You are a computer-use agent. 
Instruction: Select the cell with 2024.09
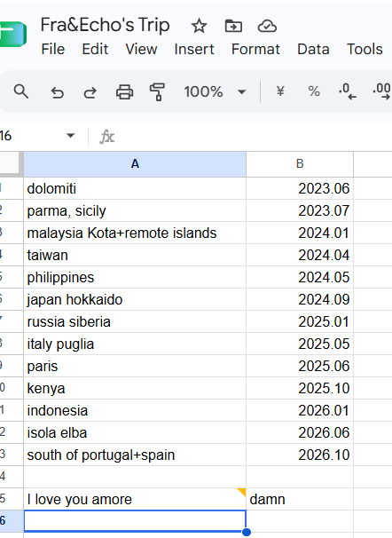300,299
